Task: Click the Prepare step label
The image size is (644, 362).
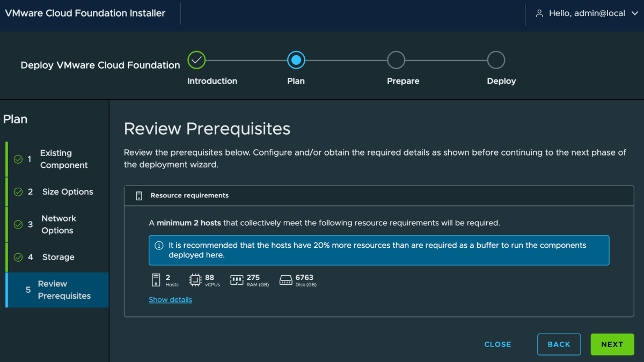Action: [403, 81]
